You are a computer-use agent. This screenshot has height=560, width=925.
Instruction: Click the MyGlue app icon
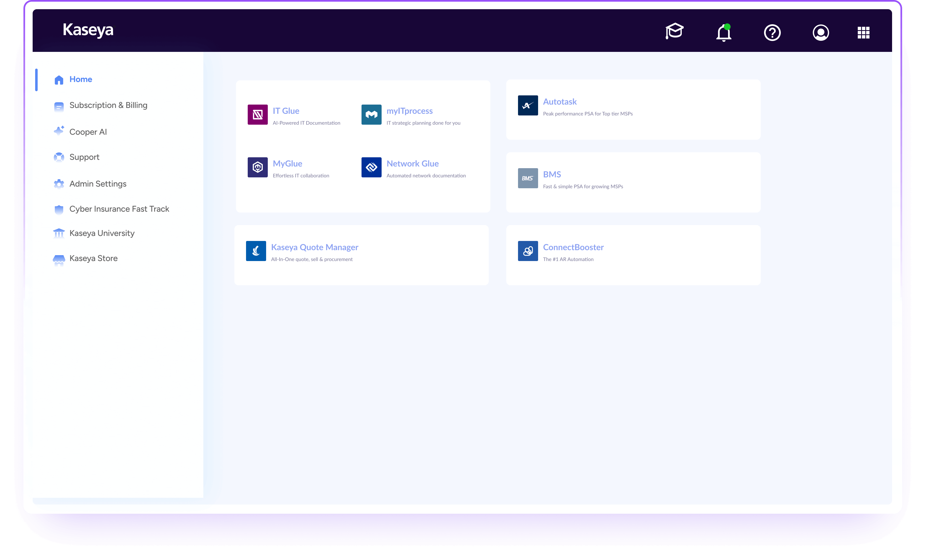257,167
